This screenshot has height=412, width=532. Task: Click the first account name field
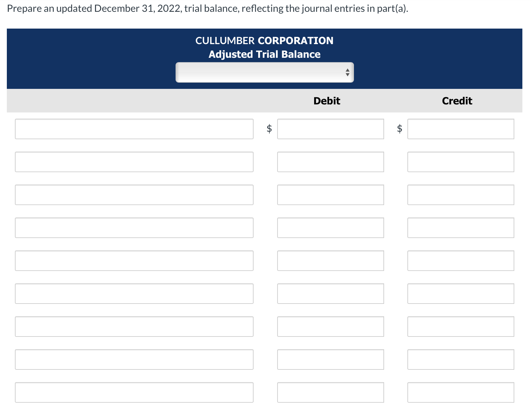(x=134, y=129)
